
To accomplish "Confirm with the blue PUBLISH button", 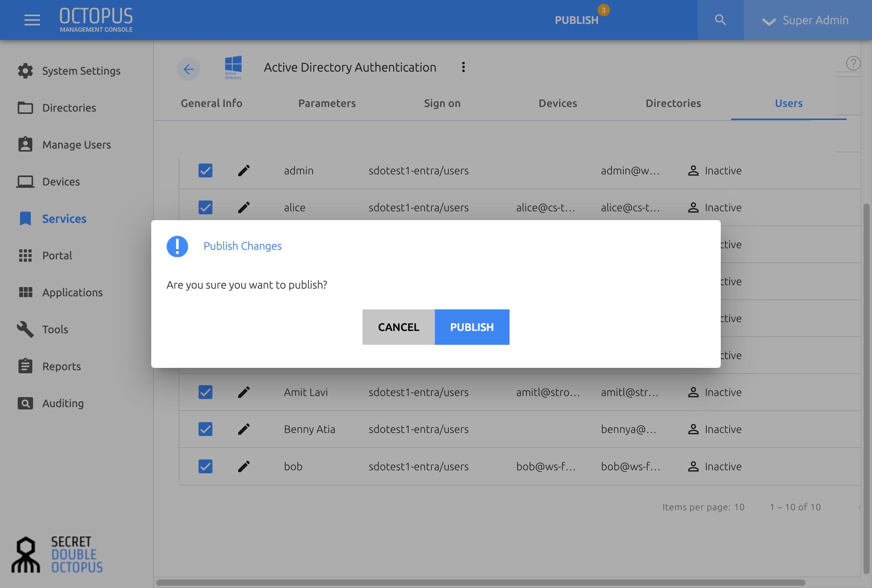I will 472,327.
